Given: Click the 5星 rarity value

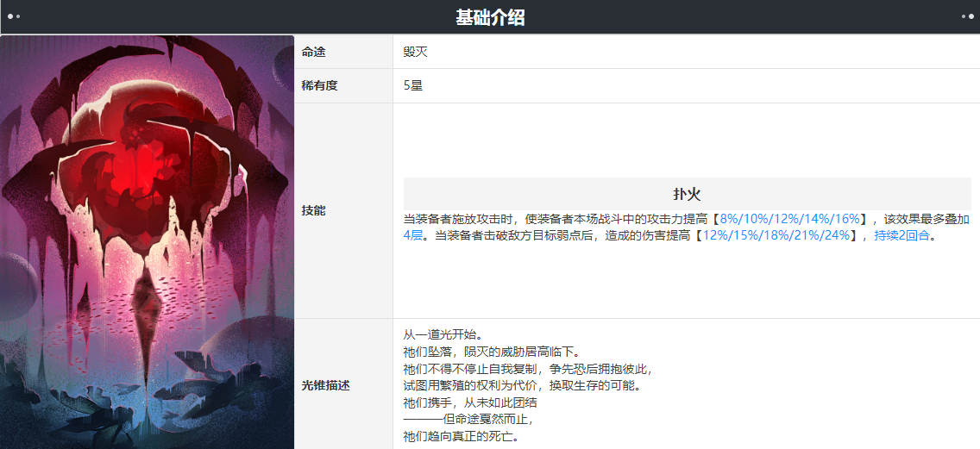Looking at the screenshot, I should 413,85.
